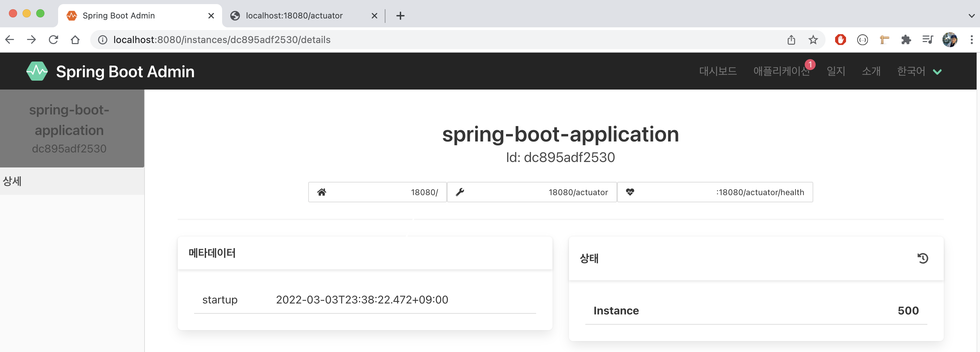Open the Extensions puzzle menu
This screenshot has width=980, height=352.
[906, 40]
